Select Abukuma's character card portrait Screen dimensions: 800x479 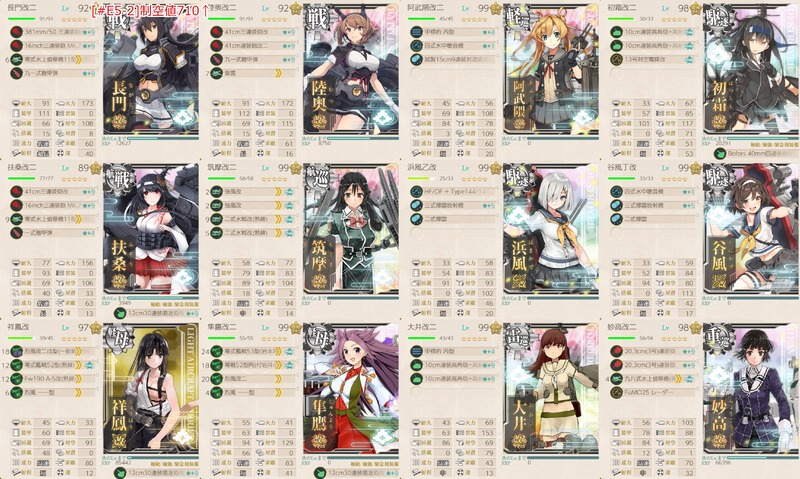(551, 69)
